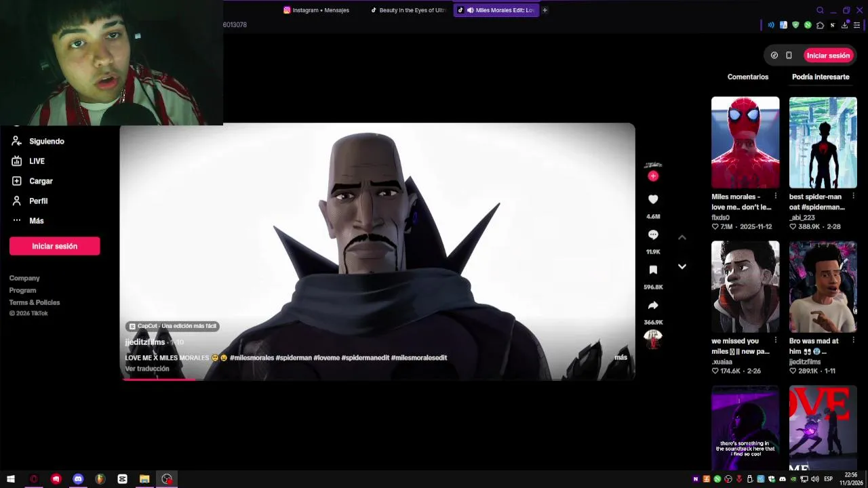Screen dimensions: 868x488
Task: Open the extensions puzzle icon
Action: (x=820, y=25)
